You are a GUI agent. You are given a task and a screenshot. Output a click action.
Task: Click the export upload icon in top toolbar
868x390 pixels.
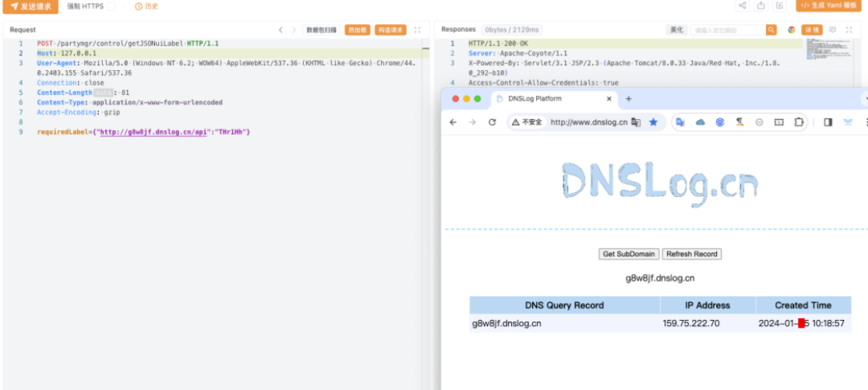point(761,5)
